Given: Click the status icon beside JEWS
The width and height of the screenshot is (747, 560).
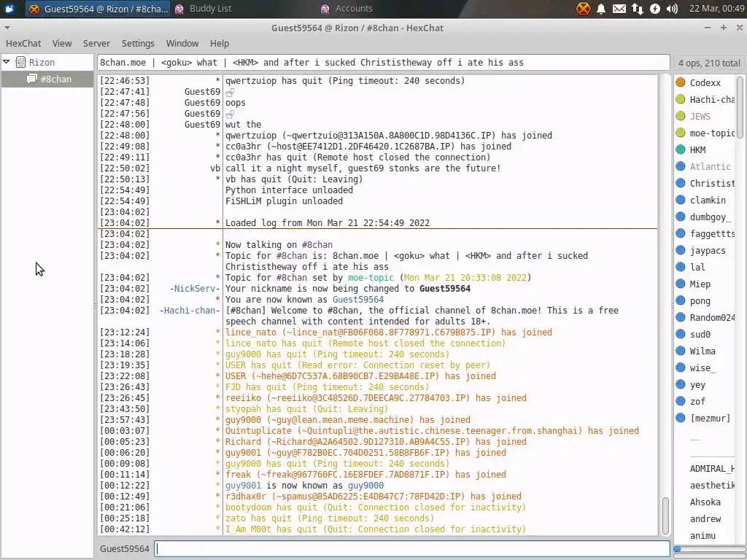Looking at the screenshot, I should (681, 116).
